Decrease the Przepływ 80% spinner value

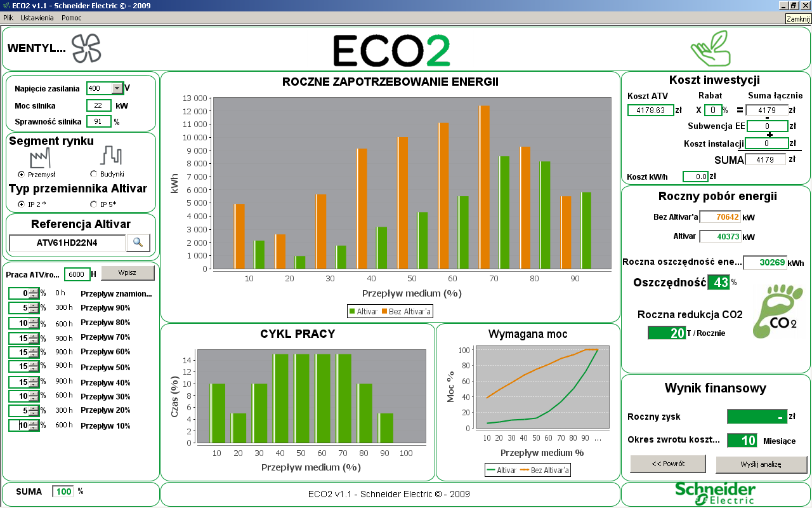click(34, 326)
